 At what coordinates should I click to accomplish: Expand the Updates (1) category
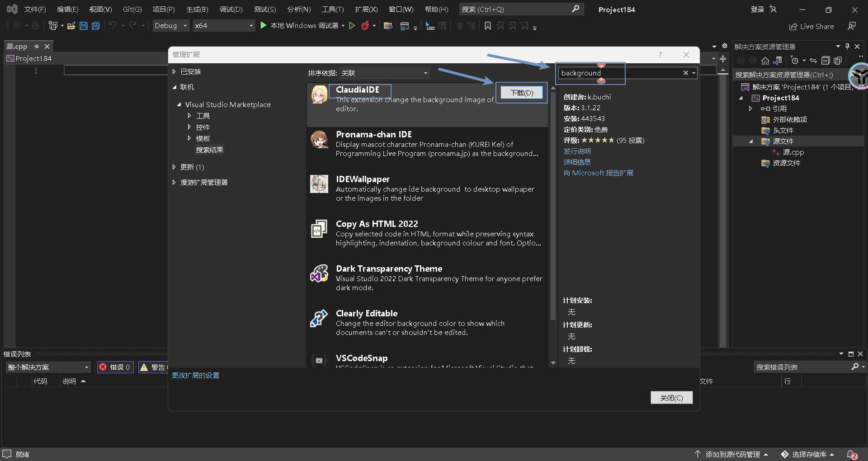pyautogui.click(x=174, y=167)
